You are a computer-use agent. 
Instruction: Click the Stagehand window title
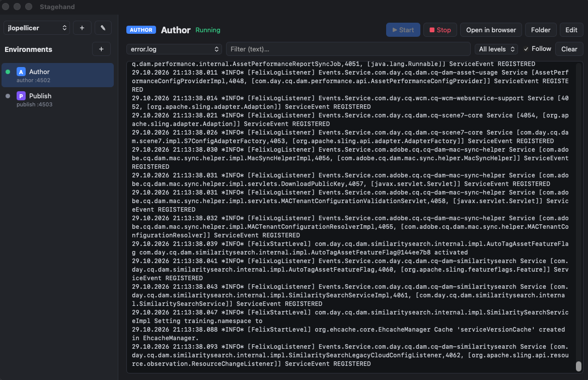pyautogui.click(x=57, y=7)
